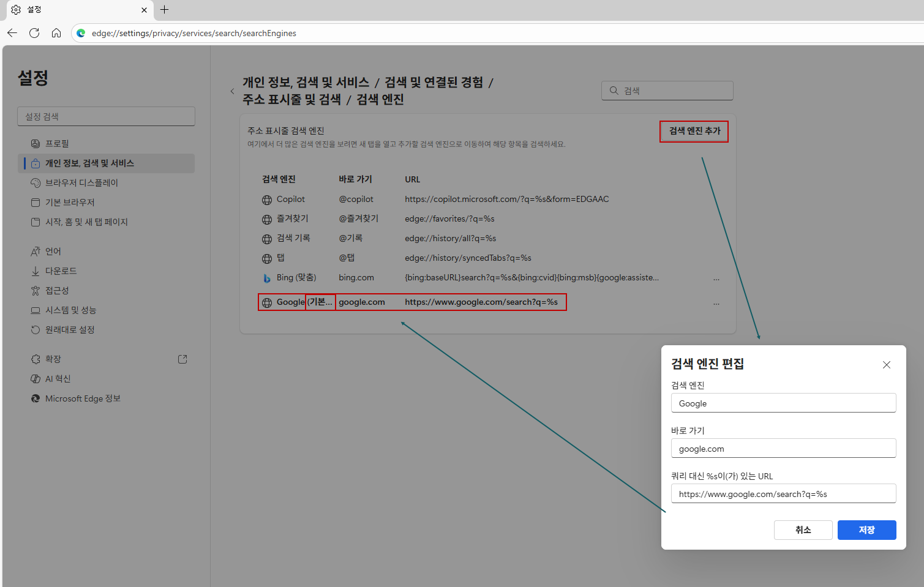Click the 취소 button
924x587 pixels.
tap(803, 530)
